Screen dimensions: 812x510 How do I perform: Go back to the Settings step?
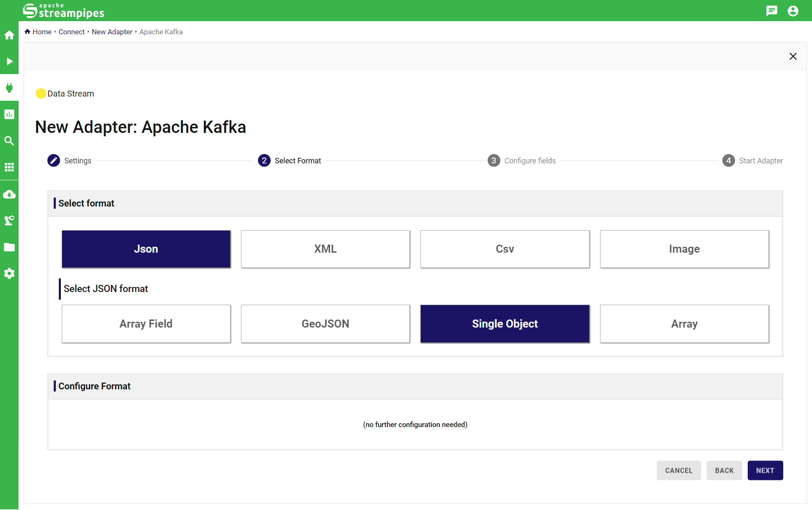[69, 161]
